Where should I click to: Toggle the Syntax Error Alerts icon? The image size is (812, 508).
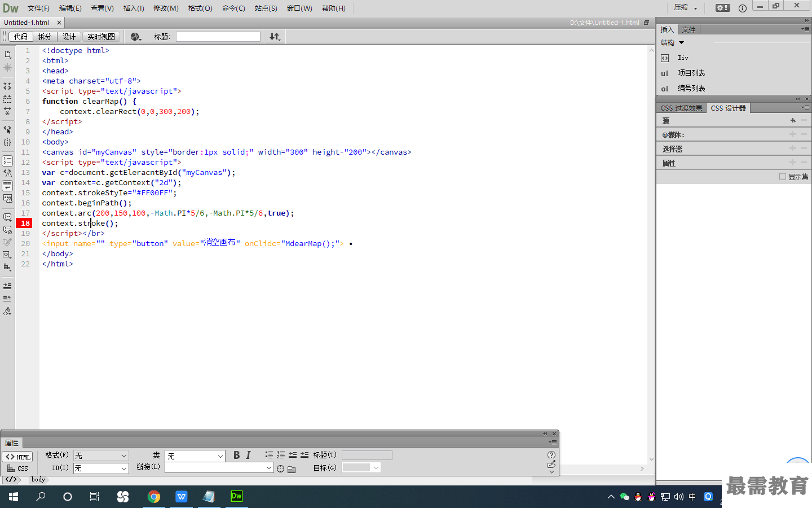[x=8, y=198]
